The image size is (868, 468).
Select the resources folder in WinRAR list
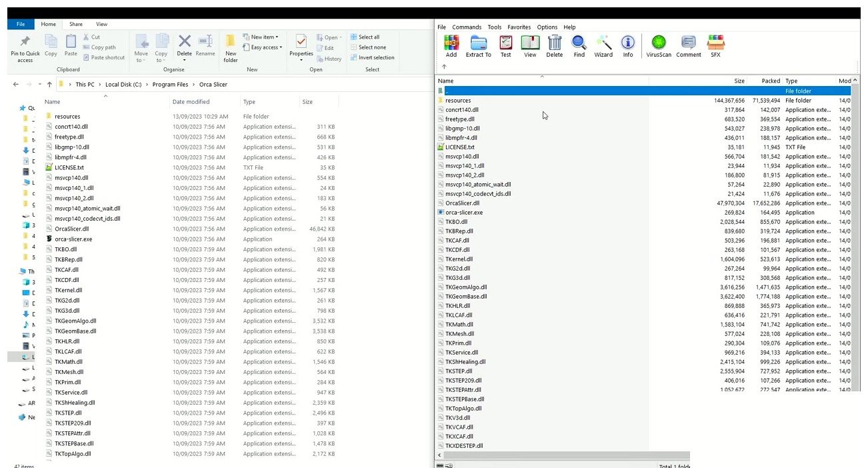pos(458,100)
